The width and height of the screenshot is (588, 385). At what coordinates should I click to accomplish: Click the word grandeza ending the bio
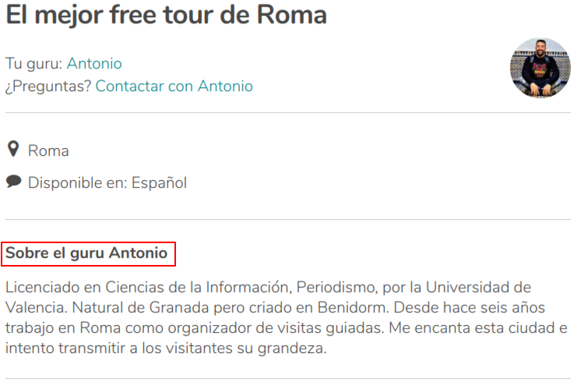[292, 348]
